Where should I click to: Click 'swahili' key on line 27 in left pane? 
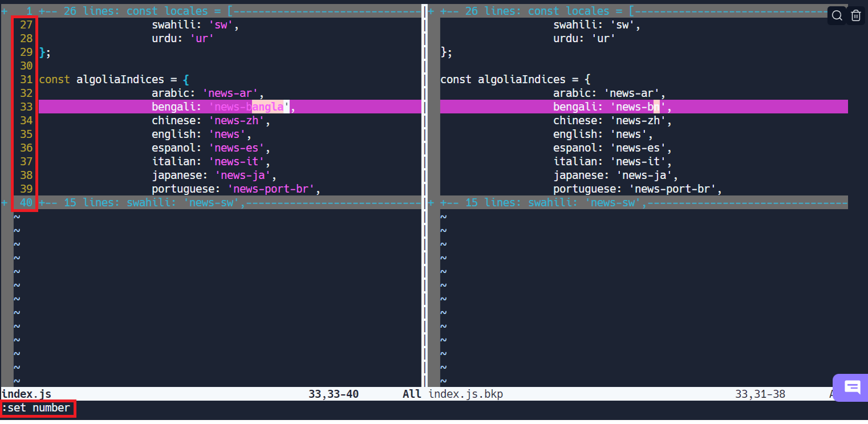[174, 25]
